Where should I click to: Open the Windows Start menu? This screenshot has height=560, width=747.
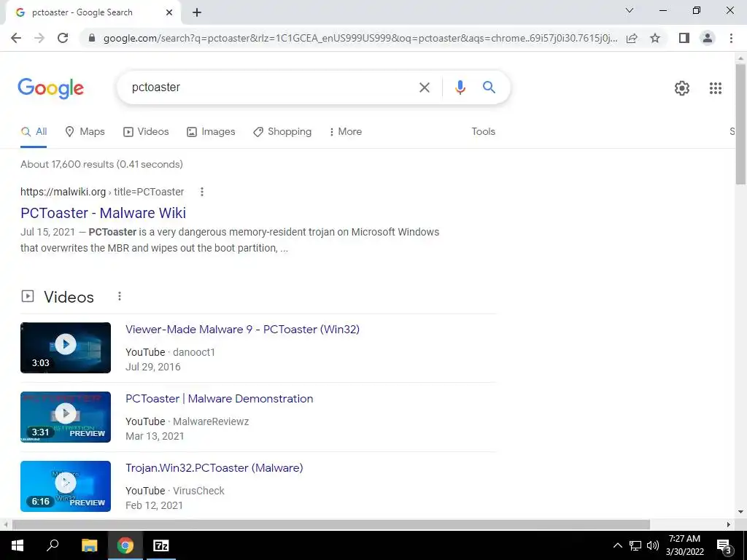(18, 545)
